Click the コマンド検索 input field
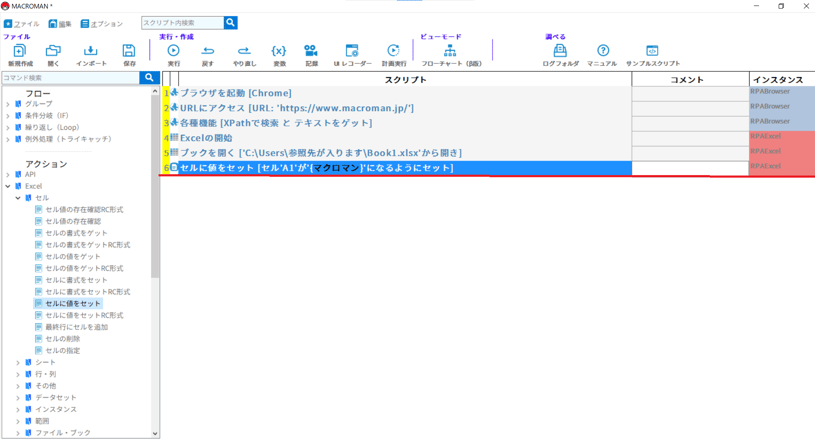815x439 pixels. pos(71,77)
